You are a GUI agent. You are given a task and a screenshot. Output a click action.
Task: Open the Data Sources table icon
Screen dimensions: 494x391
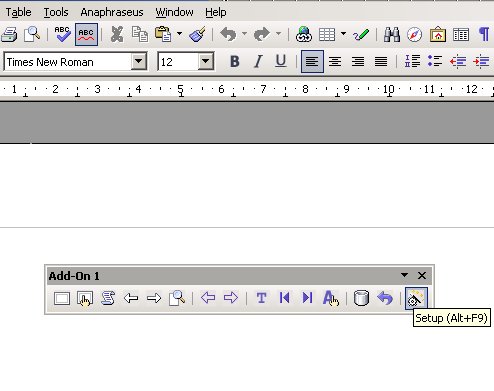pos(461,34)
